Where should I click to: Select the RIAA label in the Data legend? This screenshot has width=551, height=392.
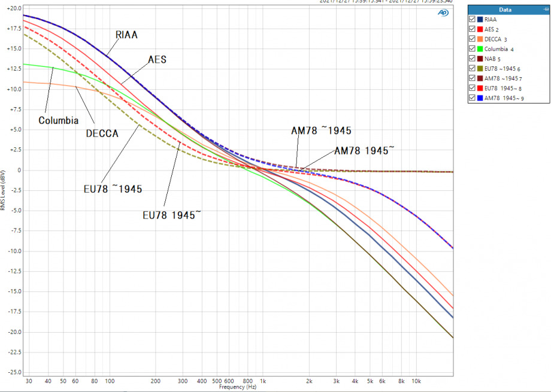click(491, 20)
